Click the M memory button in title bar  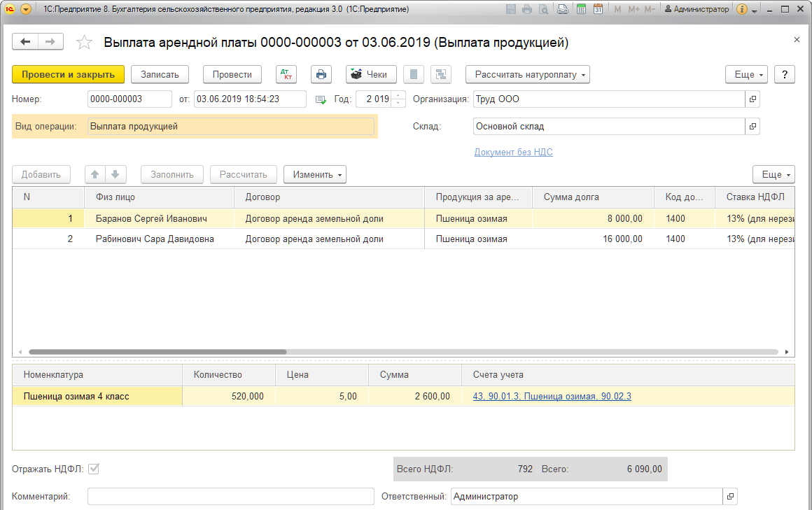617,9
